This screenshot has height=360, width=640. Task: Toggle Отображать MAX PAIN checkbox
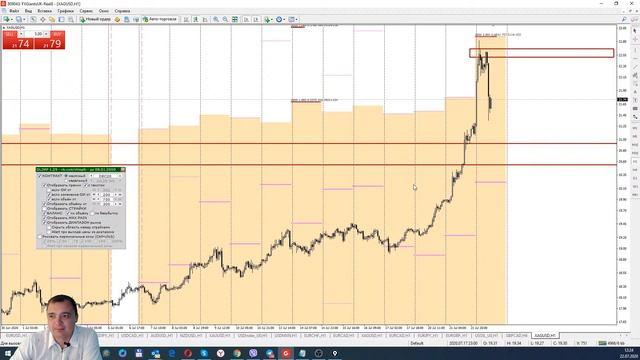pos(44,218)
